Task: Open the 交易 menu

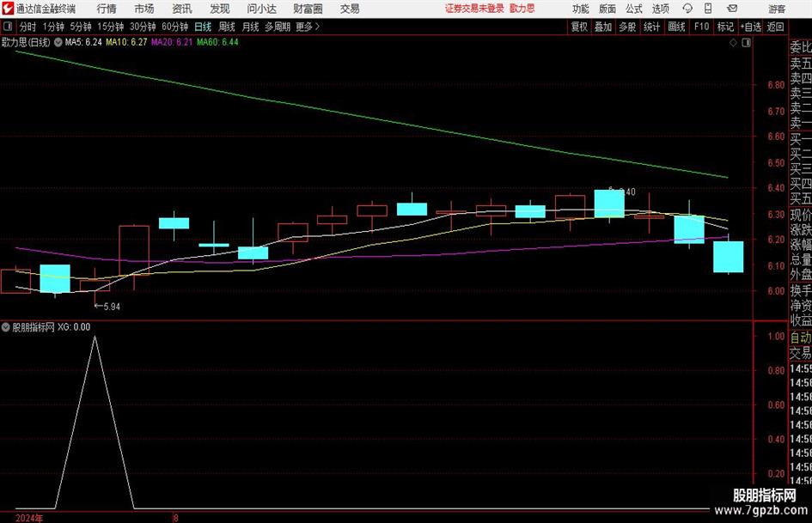Action: 350,9
